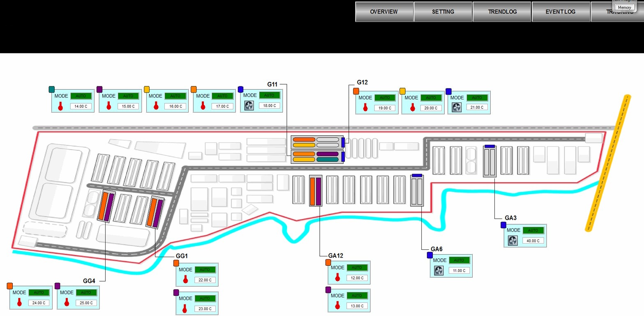Screen dimensions: 644x316
Task: Click thermometer icon beside 25.00 C
Action: click(67, 303)
